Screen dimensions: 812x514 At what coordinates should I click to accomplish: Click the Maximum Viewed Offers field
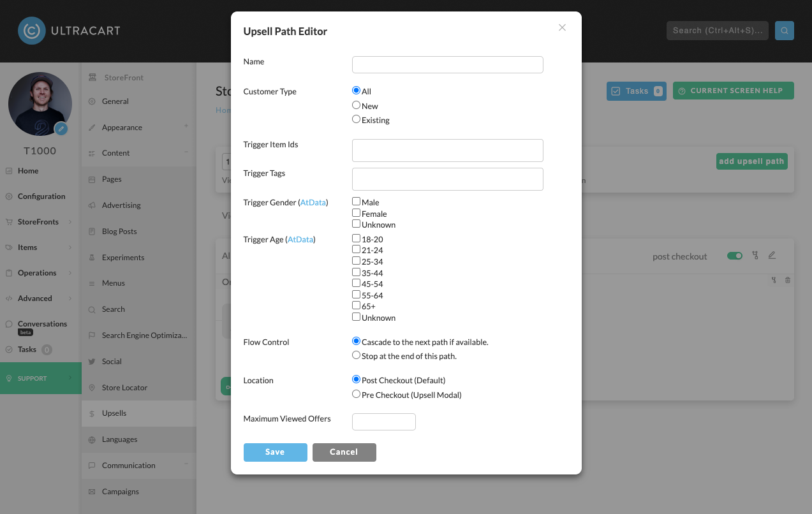coord(384,422)
